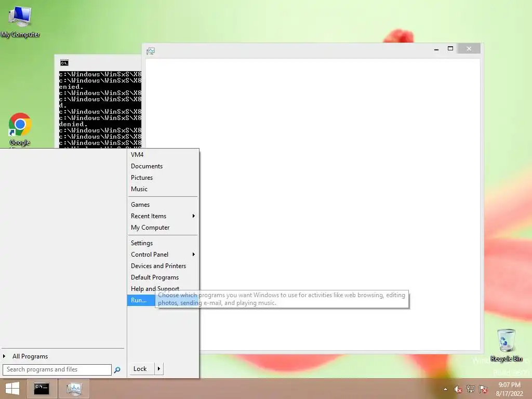This screenshot has height=399, width=532.
Task: Open Music from Start menu
Action: [162, 189]
